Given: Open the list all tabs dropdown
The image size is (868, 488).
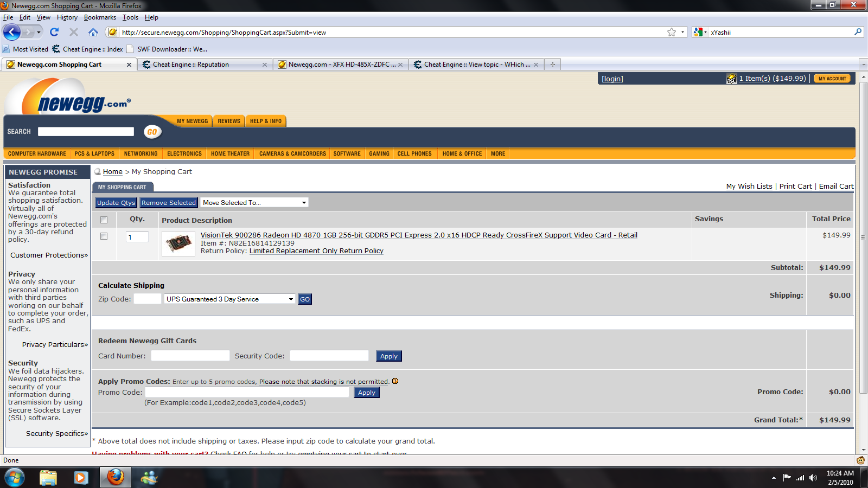Looking at the screenshot, I should 864,65.
